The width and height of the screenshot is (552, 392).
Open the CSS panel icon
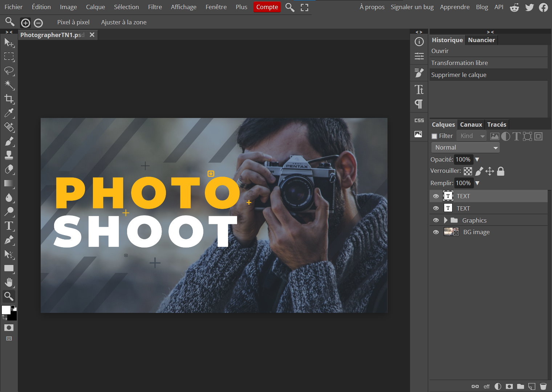coord(419,120)
